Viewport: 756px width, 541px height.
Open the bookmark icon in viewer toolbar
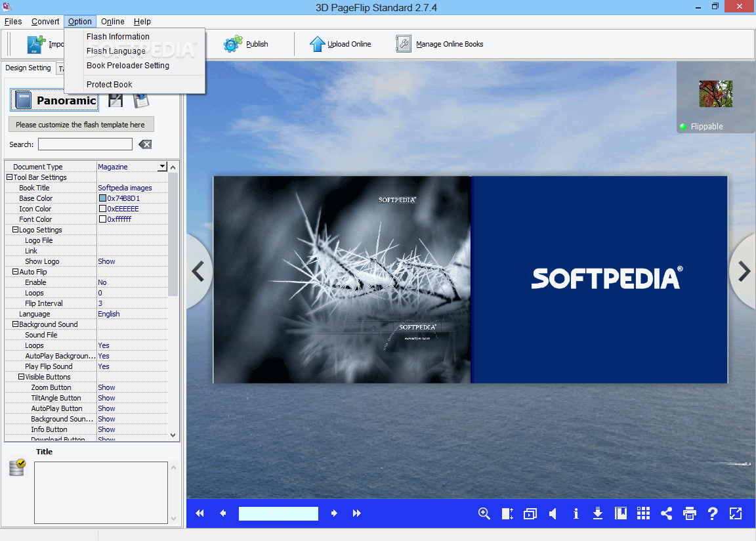point(621,513)
